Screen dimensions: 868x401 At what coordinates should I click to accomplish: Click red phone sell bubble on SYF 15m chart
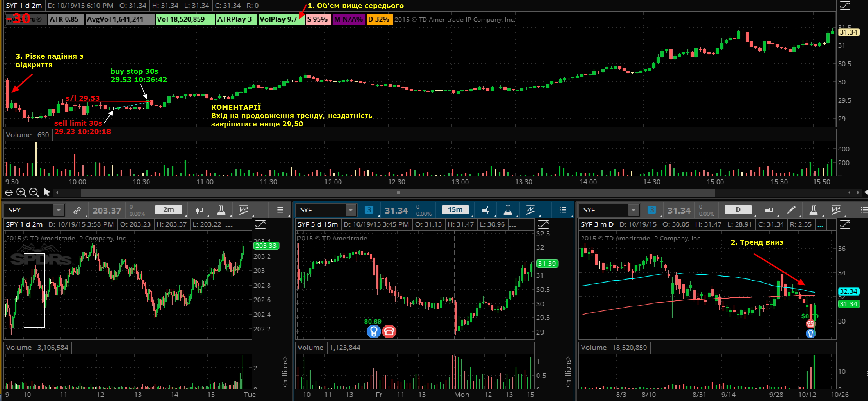[x=389, y=331]
